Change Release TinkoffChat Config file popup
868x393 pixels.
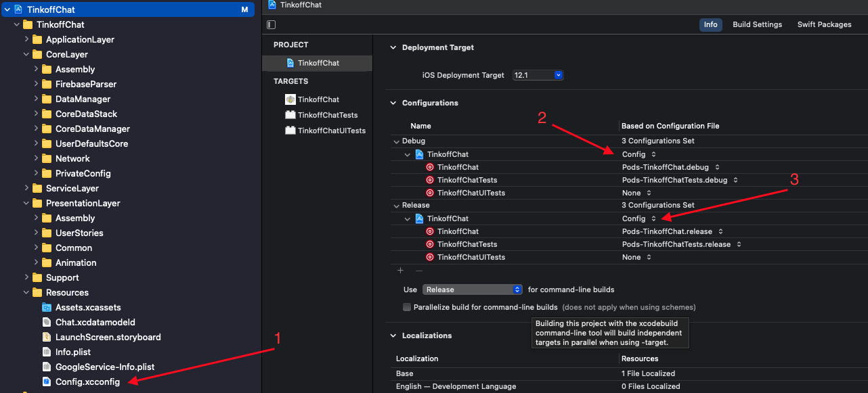(x=639, y=218)
